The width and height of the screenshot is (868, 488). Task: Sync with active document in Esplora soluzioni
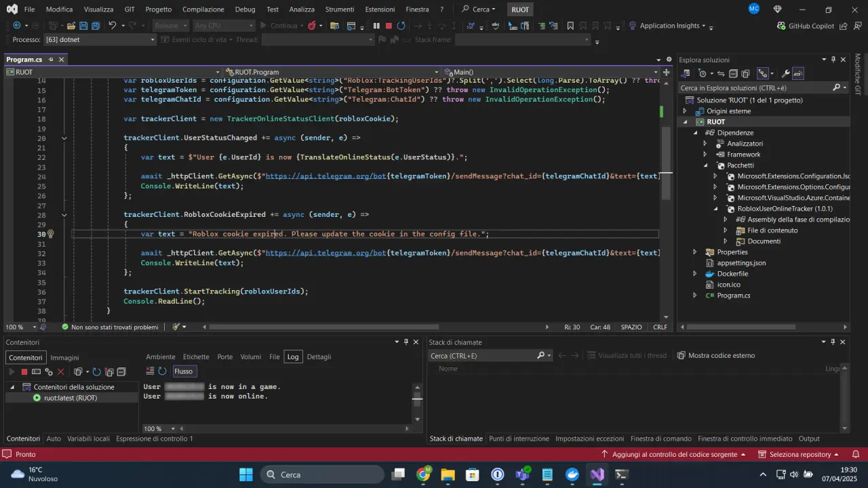click(x=721, y=73)
